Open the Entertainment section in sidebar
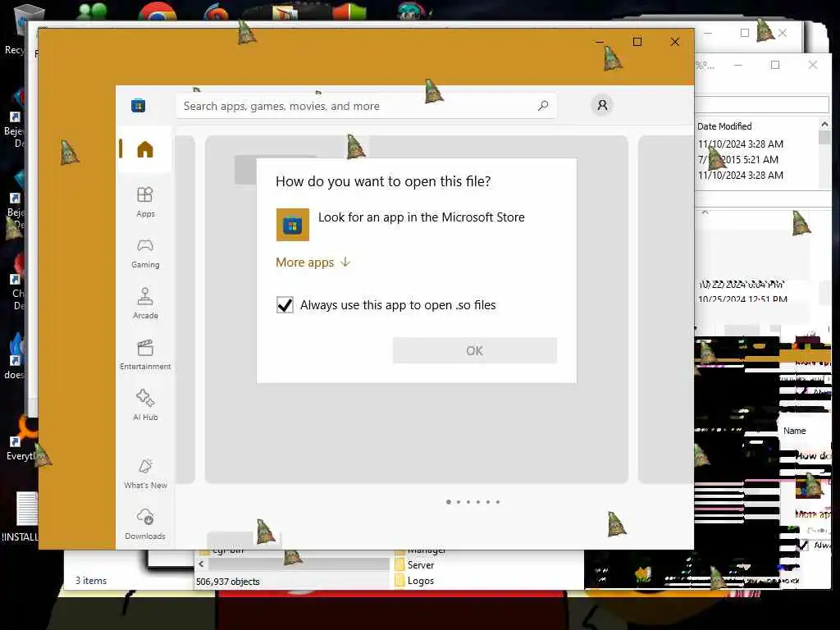 coord(145,354)
